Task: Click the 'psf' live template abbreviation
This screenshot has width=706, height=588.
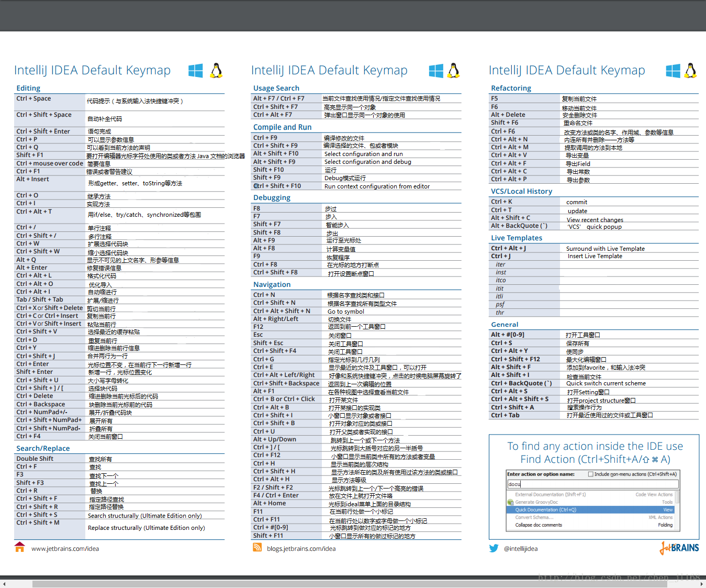Action: 500,304
